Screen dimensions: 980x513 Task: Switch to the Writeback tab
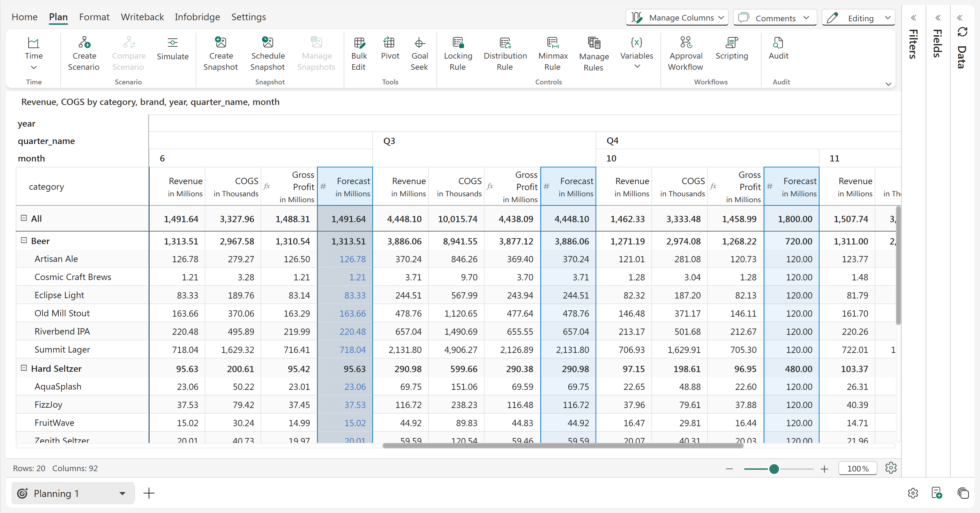142,17
